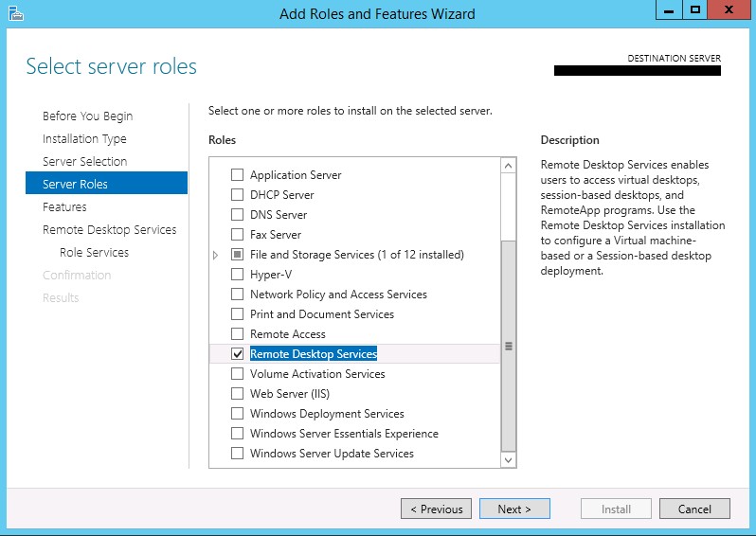Image resolution: width=756 pixels, height=536 pixels.
Task: Click the Next button
Action: 514,509
